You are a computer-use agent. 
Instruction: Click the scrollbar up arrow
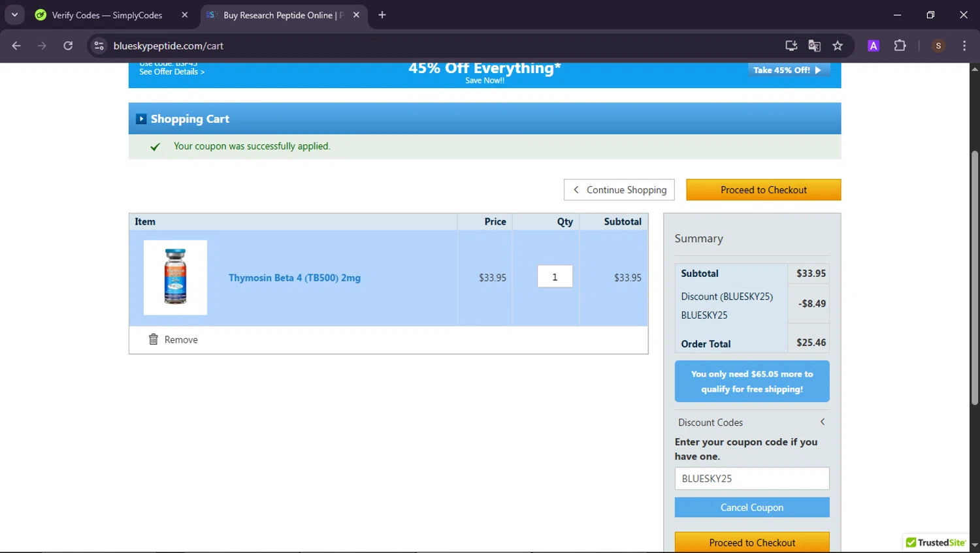[975, 69]
